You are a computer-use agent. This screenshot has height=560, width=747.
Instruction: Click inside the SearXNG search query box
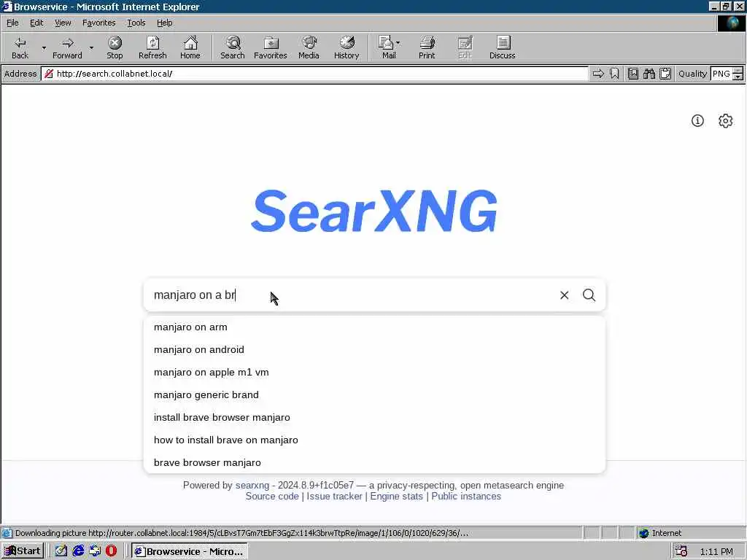[x=350, y=295]
